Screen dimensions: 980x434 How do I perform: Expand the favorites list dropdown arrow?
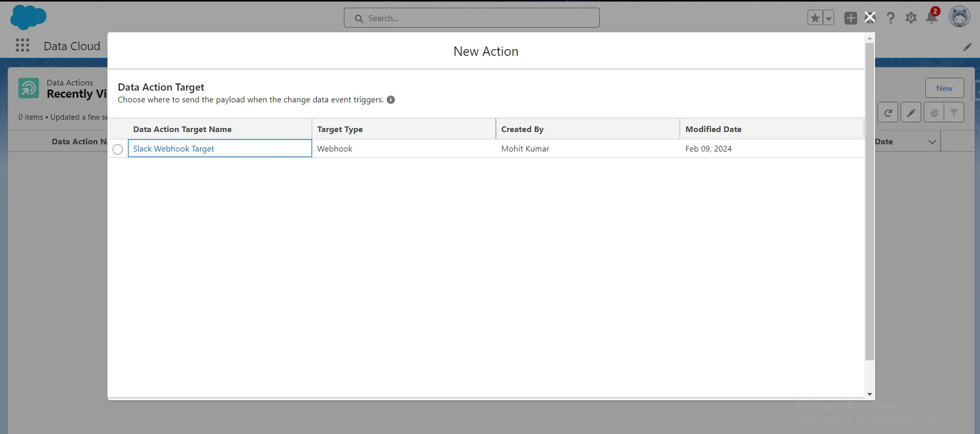click(829, 18)
